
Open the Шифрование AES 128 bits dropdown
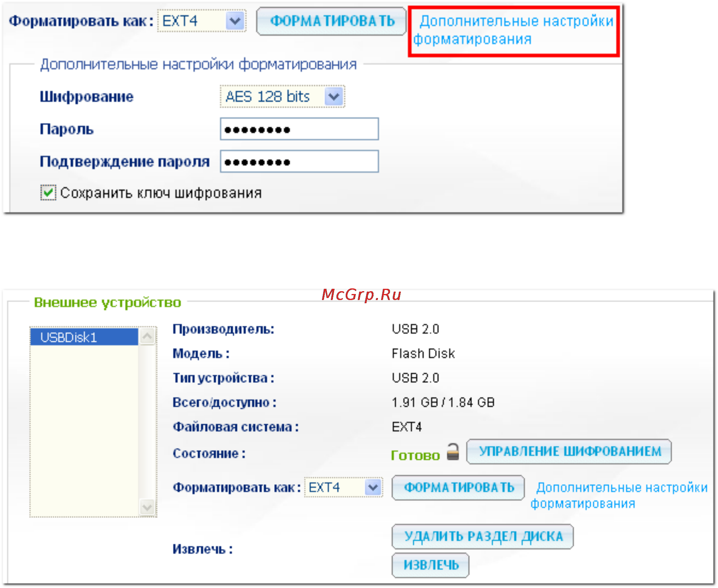(x=282, y=97)
